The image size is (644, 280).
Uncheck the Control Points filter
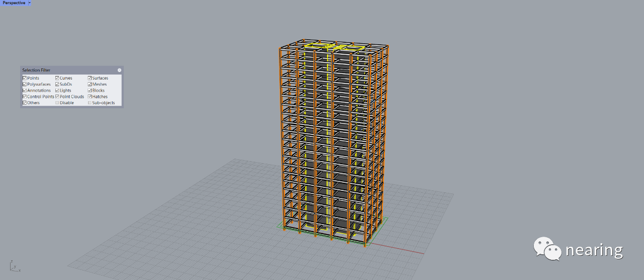[x=25, y=96]
